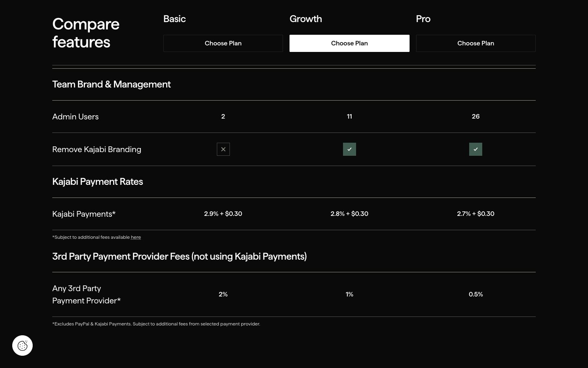Click the Pro plan's 0.5% fee value
The image size is (588, 368).
point(475,294)
